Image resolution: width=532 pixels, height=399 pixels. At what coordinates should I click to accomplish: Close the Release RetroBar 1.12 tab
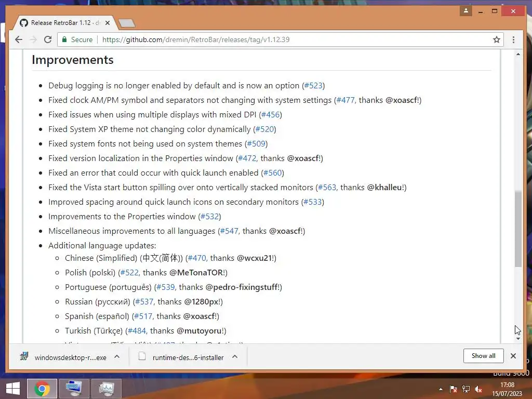click(x=108, y=23)
